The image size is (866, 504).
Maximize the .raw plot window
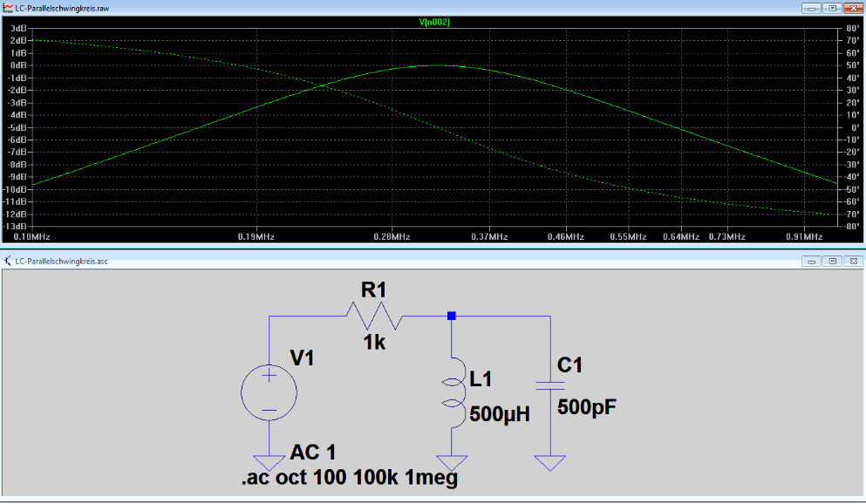[832, 8]
